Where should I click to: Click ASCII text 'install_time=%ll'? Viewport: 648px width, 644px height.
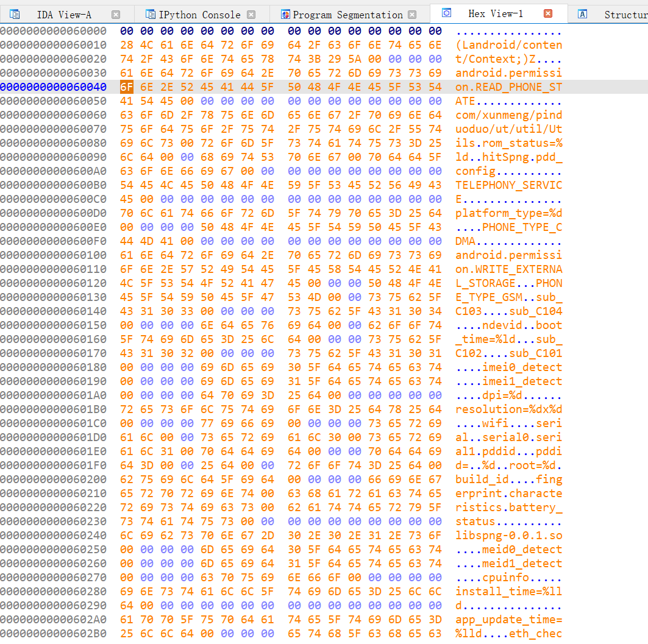[x=509, y=592]
